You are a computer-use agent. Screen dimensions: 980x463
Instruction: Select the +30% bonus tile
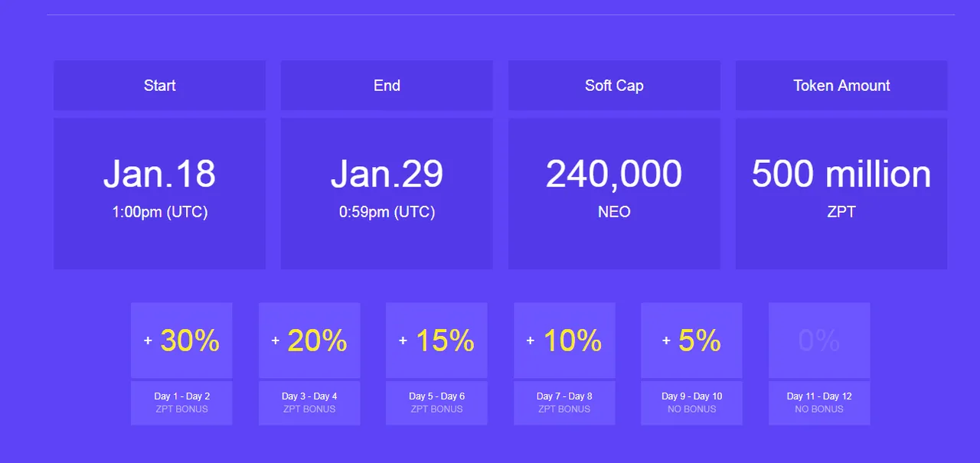click(181, 341)
